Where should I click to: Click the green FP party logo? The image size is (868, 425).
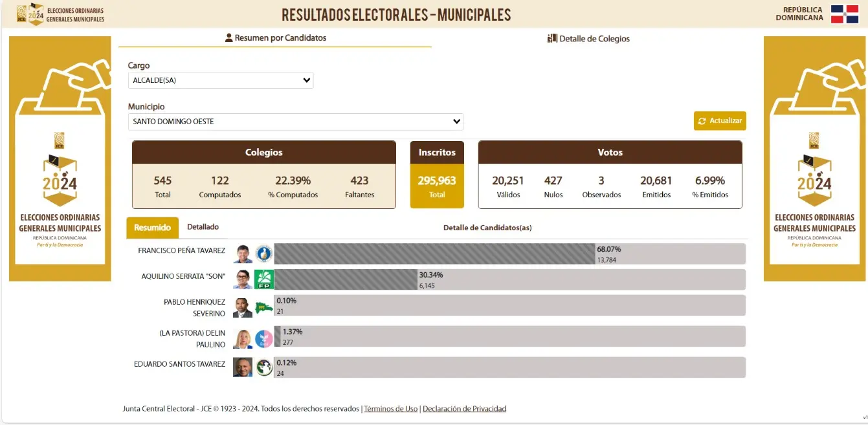click(264, 279)
